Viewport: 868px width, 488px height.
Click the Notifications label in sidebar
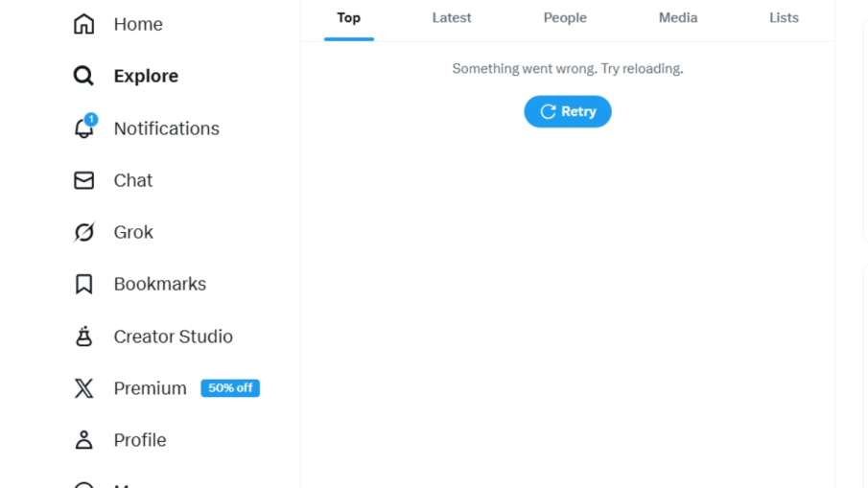click(167, 128)
